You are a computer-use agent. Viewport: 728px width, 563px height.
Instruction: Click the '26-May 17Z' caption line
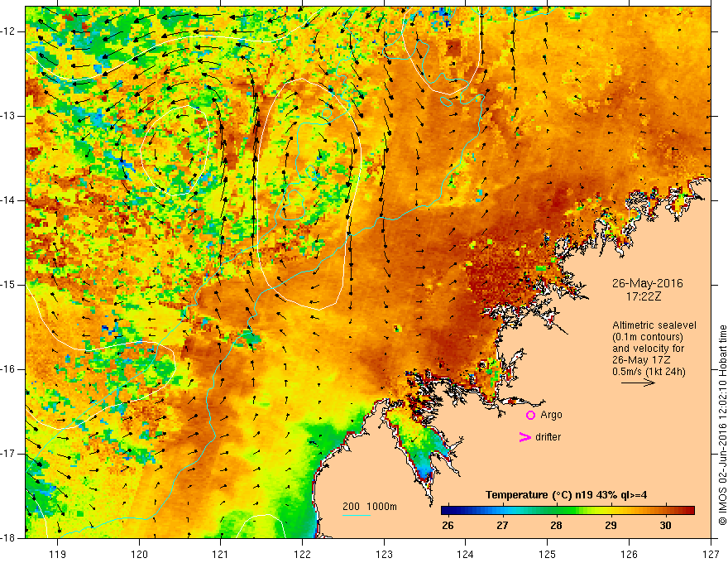(x=641, y=360)
